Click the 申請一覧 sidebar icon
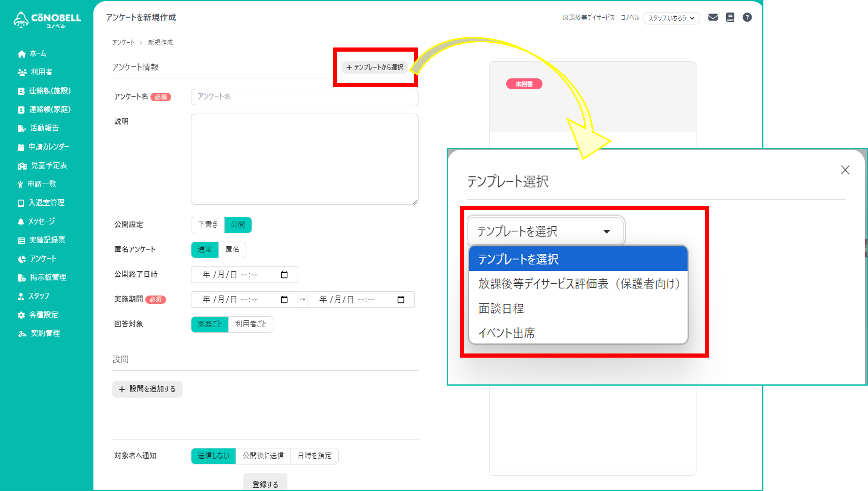868x491 pixels. coord(21,185)
